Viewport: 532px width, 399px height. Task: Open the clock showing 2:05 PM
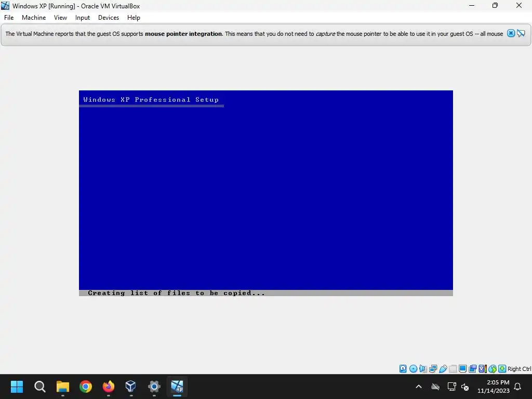coord(494,387)
